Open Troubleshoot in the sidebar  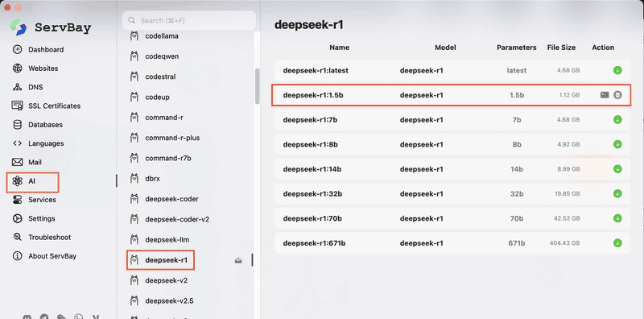[42, 237]
